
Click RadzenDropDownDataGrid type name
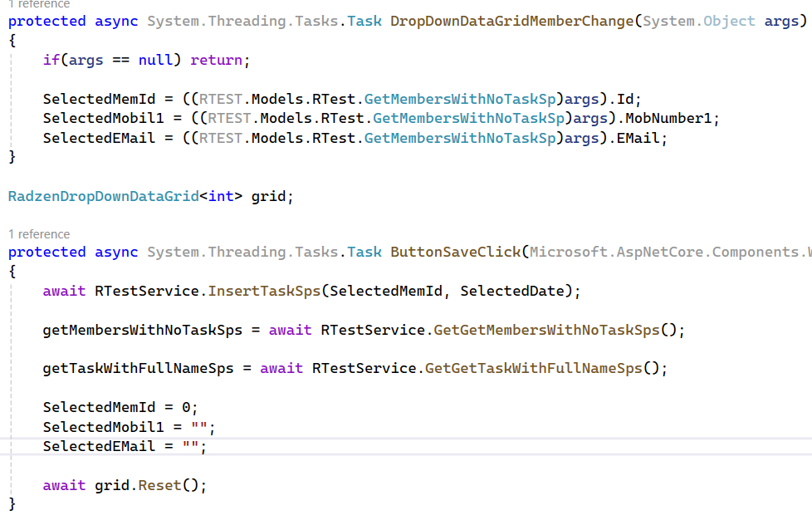(104, 196)
